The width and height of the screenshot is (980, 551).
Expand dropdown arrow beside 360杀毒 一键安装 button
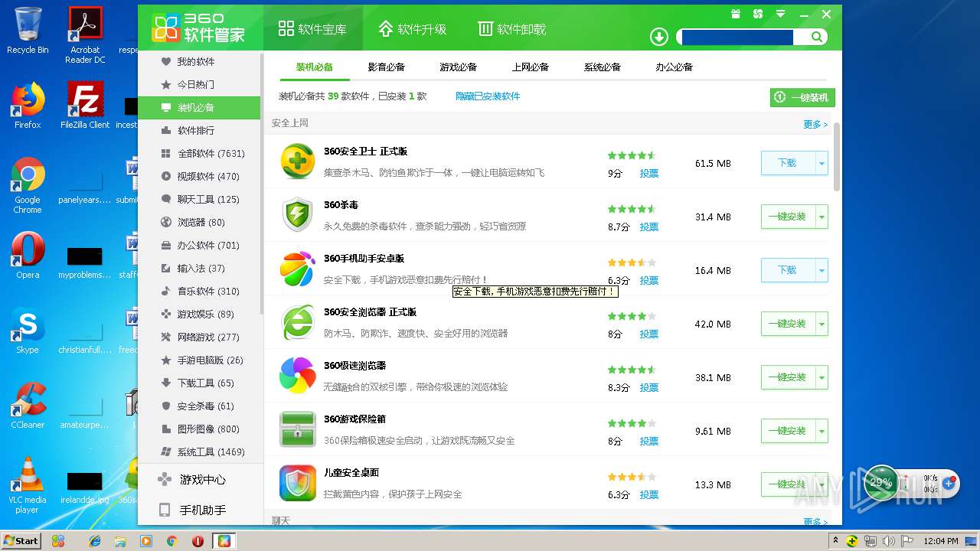pyautogui.click(x=822, y=217)
